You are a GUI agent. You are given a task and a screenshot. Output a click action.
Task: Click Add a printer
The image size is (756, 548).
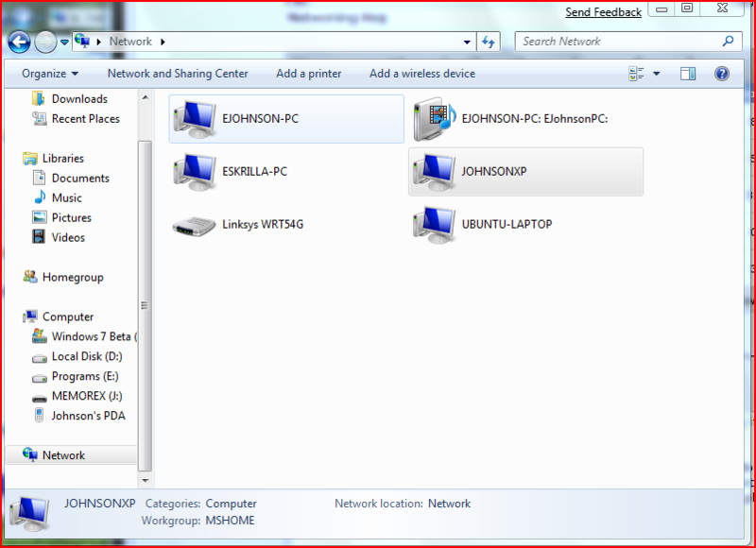(309, 74)
